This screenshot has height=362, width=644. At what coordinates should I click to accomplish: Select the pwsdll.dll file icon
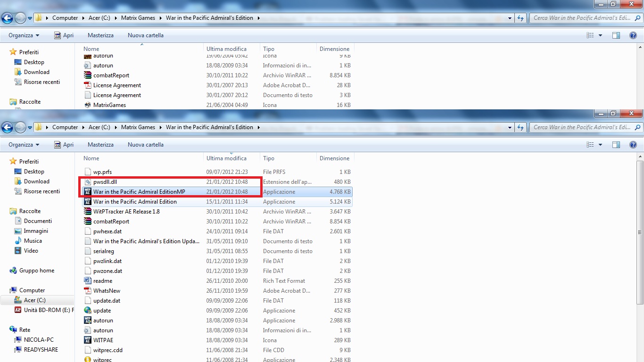[87, 182]
